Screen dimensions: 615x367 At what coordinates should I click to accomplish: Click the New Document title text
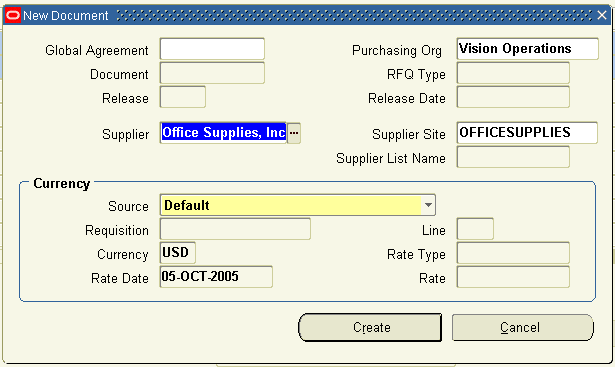66,16
